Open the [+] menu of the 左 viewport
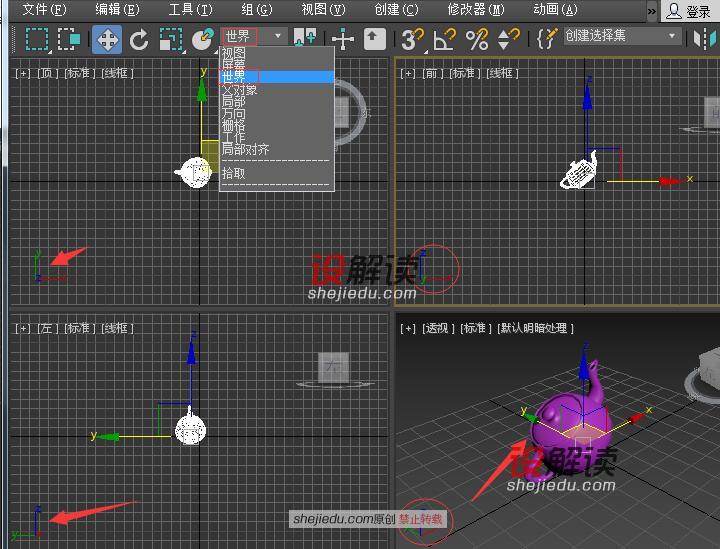 [x=22, y=329]
